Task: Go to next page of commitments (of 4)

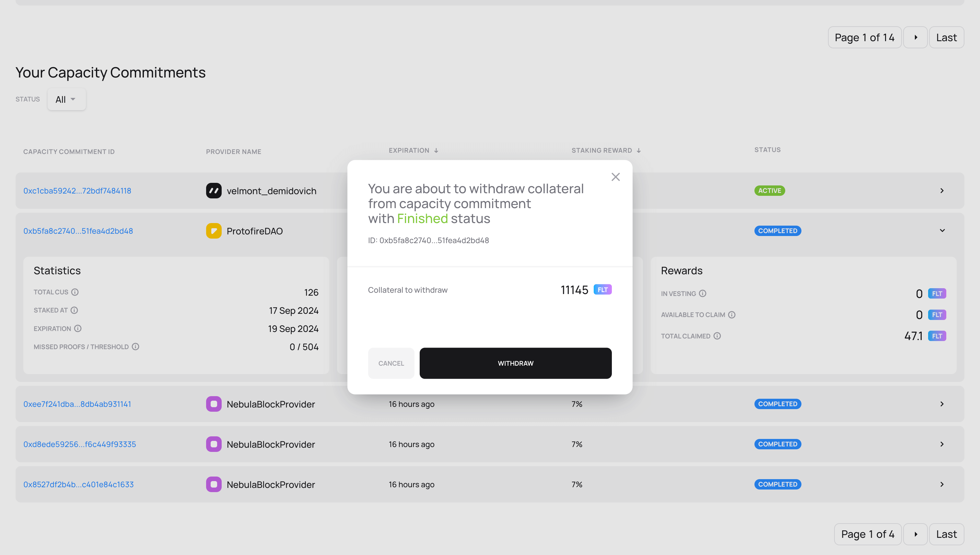Action: click(915, 534)
